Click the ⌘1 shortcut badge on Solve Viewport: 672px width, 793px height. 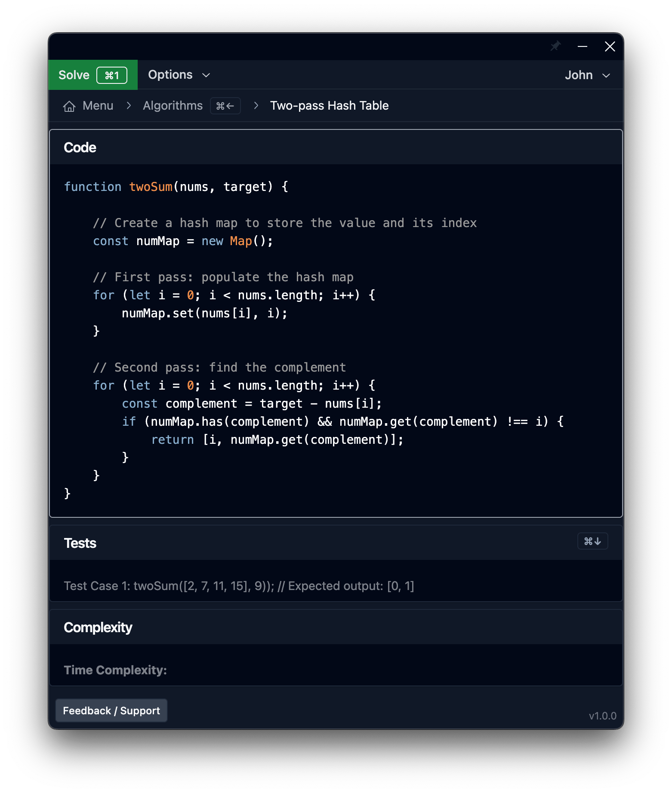click(x=112, y=75)
